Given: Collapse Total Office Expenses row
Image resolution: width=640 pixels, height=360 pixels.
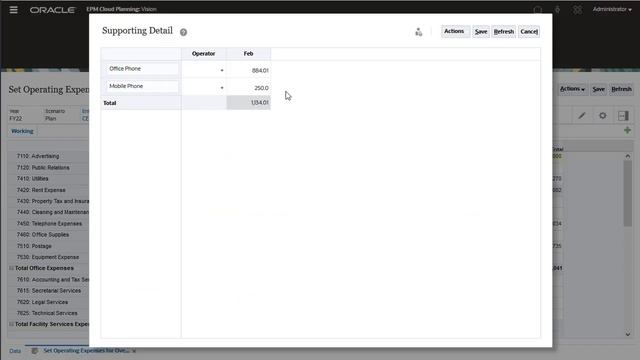Looking at the screenshot, I should 11,268.
